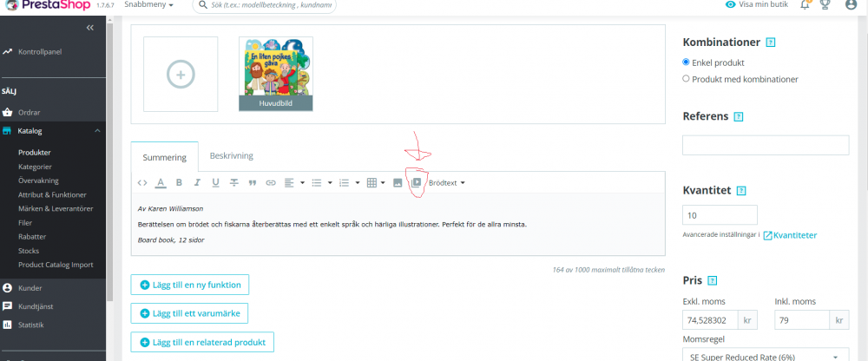
Task: Open Visa min butik link
Action: (756, 4)
